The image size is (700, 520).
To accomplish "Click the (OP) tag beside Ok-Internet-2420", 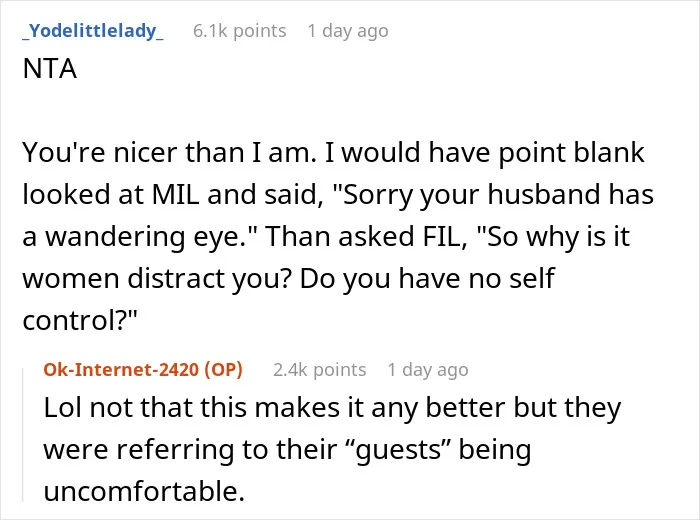I will (x=223, y=370).
